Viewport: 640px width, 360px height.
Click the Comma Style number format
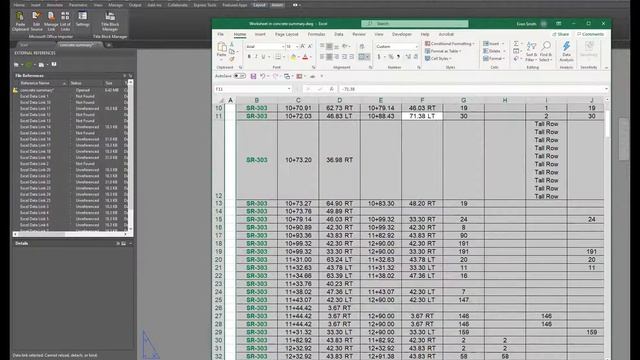pyautogui.click(x=398, y=57)
